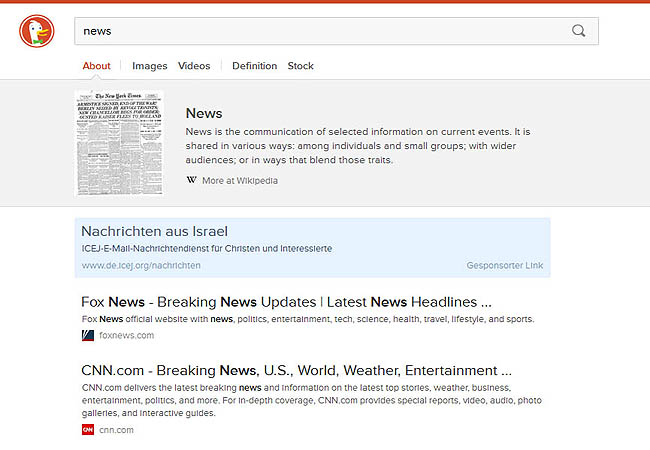Click the News heading in info box

pos(204,113)
